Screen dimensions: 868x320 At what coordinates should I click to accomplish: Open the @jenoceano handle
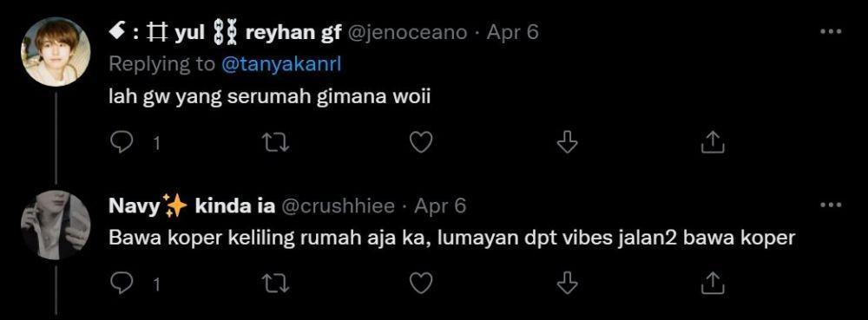pos(407,33)
